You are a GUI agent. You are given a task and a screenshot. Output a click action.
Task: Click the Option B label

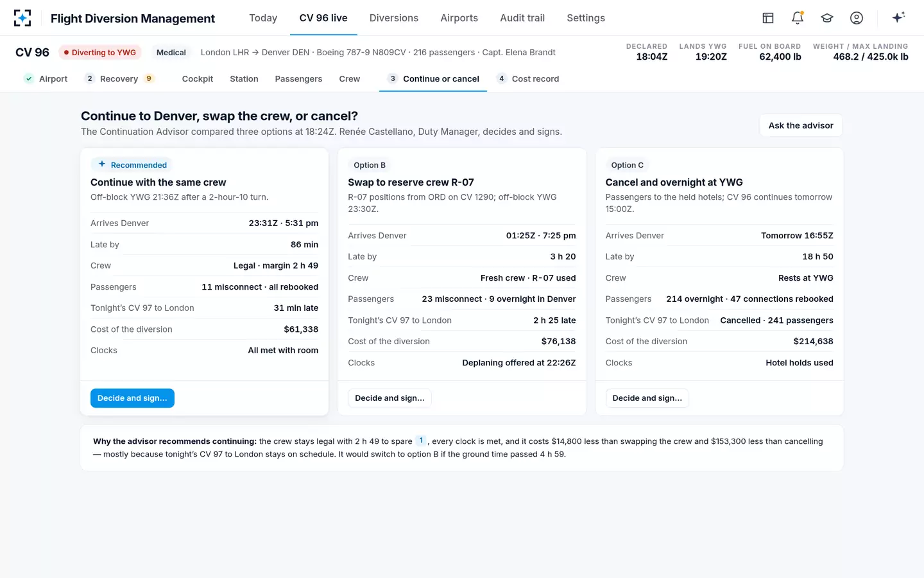point(370,165)
